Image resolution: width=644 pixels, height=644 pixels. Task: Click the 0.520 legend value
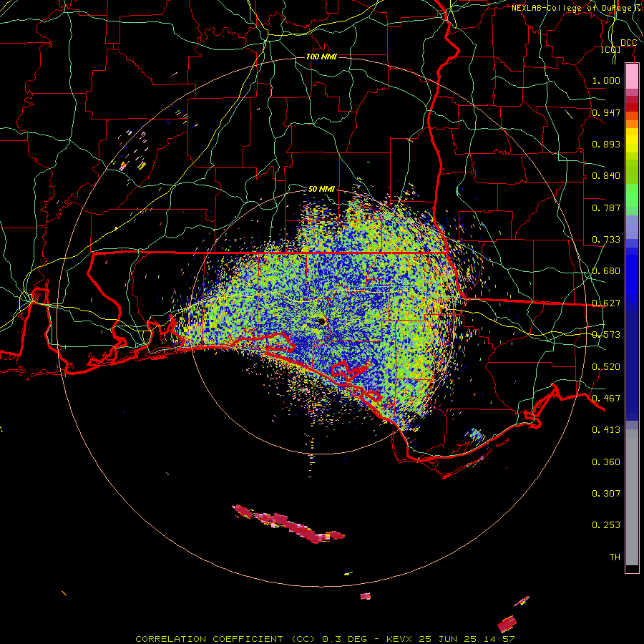[606, 367]
